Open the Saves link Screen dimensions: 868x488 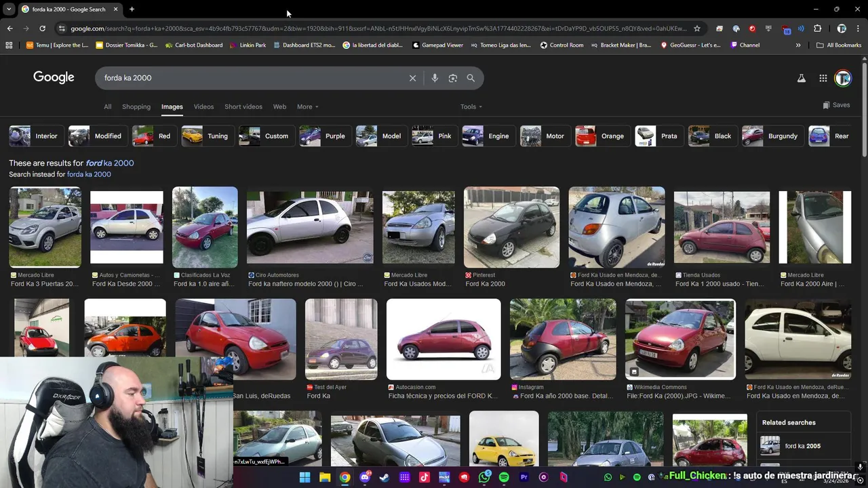point(836,105)
